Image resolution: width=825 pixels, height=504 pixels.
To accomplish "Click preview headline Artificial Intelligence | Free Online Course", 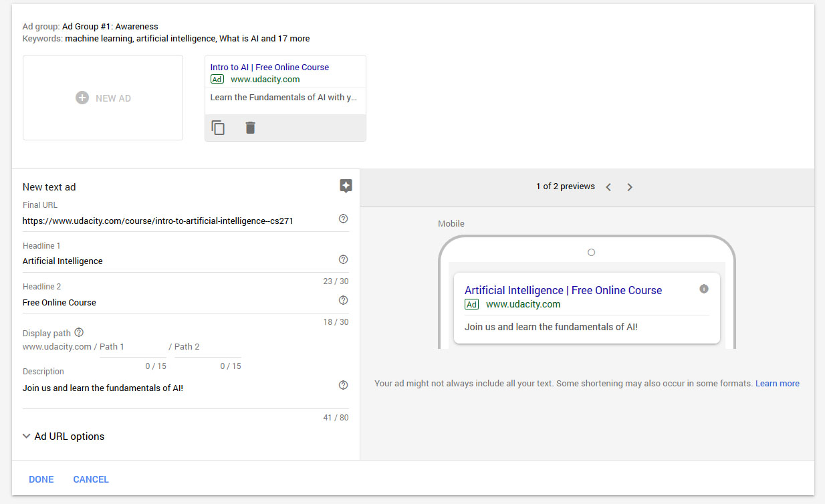I will (563, 290).
